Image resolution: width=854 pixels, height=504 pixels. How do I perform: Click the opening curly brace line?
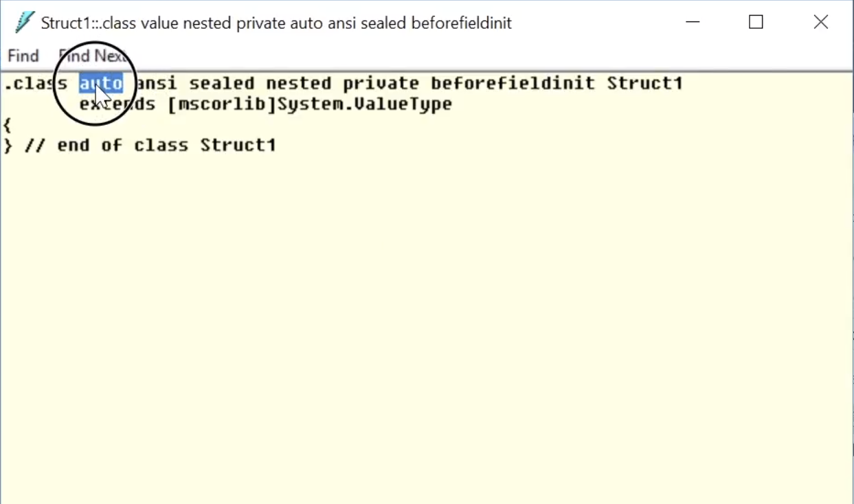8,125
